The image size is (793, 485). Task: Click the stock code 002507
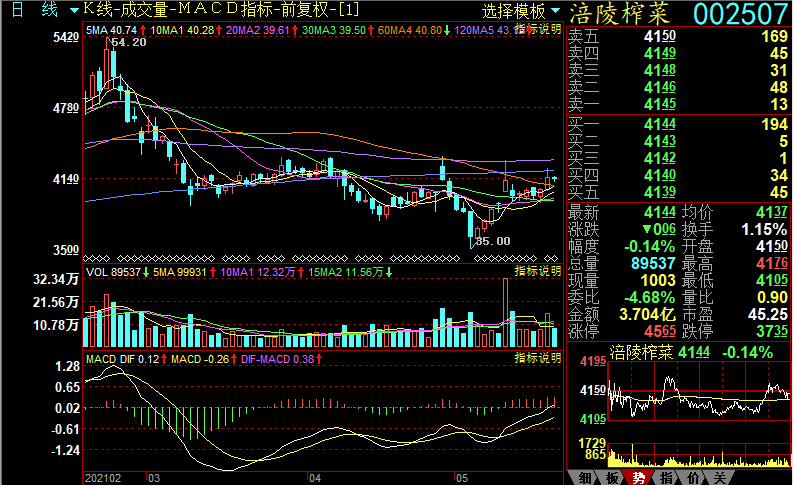click(740, 14)
